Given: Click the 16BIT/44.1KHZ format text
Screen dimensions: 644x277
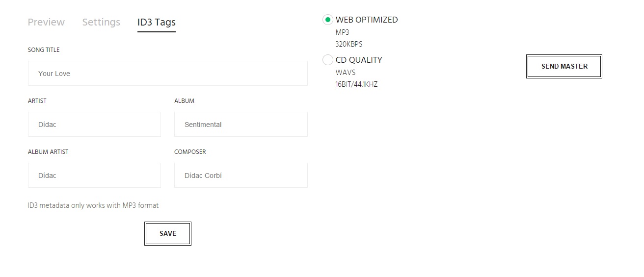Looking at the screenshot, I should coord(356,84).
